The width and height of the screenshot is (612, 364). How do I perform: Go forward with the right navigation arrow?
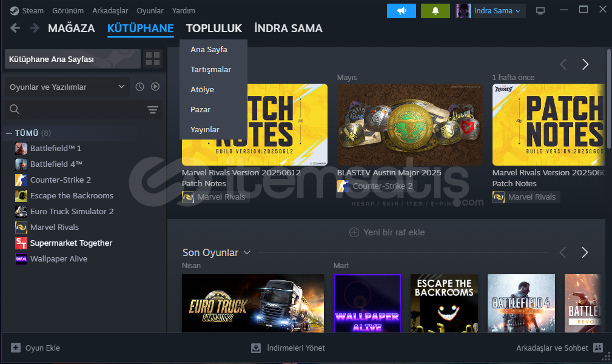pos(35,28)
